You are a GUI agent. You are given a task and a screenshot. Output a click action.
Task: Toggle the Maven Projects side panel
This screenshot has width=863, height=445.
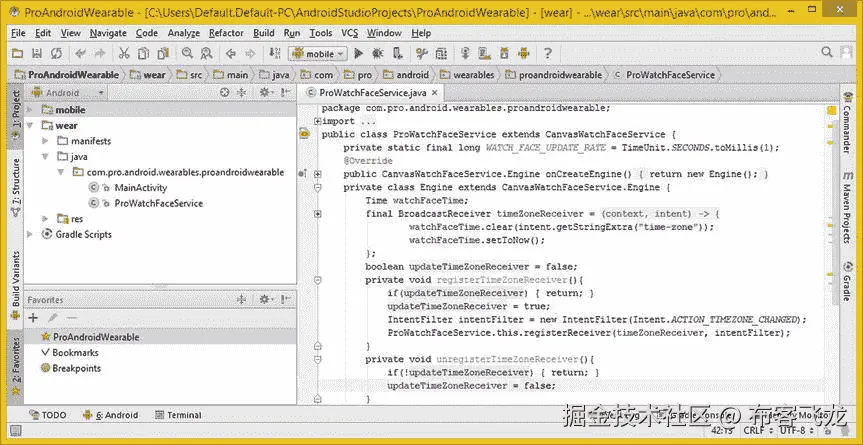click(x=846, y=208)
